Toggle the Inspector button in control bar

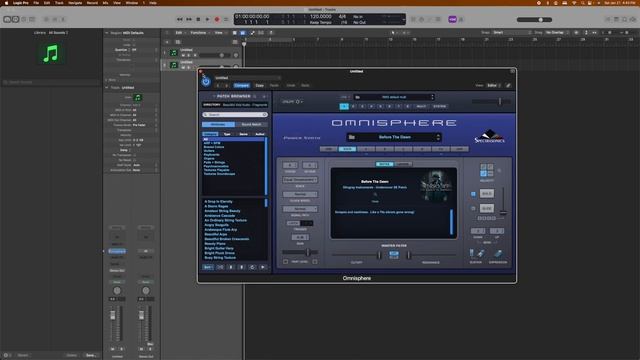click(x=15, y=19)
